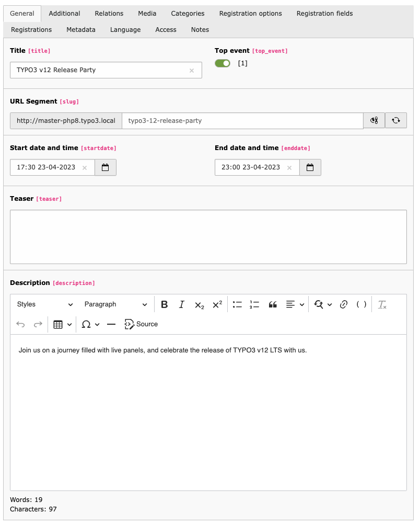This screenshot has height=525, width=420.
Task: Recreate URL segment with the refresh icon
Action: pyautogui.click(x=396, y=120)
